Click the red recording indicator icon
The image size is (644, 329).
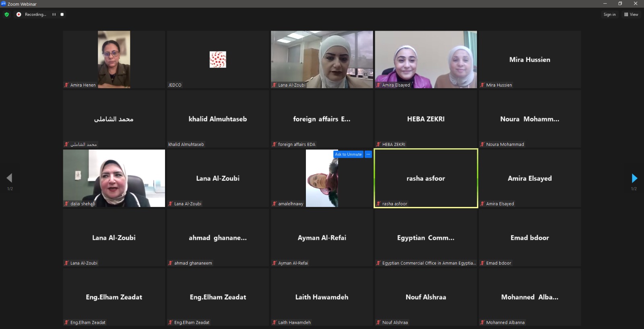(x=19, y=14)
